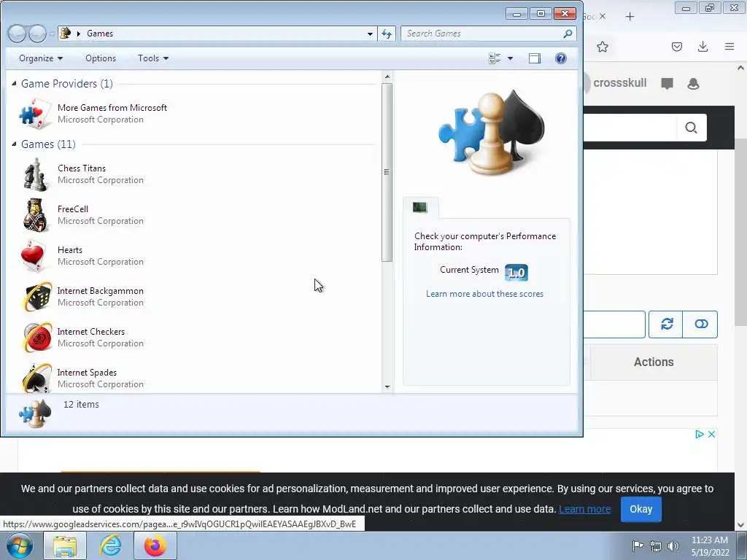This screenshot has width=747, height=560.
Task: Collapse the Game Providers group
Action: [x=15, y=84]
